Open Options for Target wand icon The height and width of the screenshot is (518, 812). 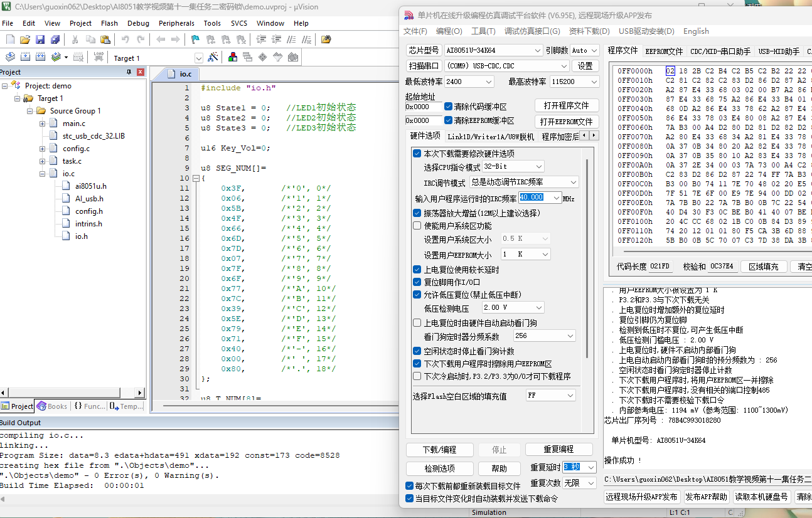213,57
